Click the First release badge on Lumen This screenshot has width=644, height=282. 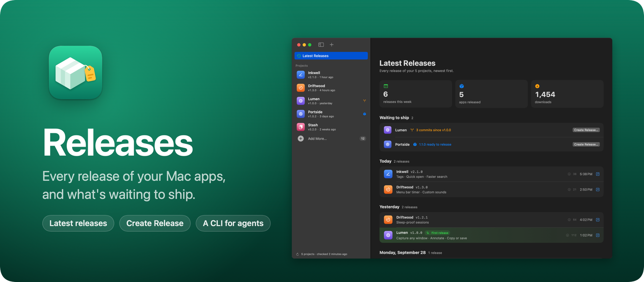(x=437, y=233)
